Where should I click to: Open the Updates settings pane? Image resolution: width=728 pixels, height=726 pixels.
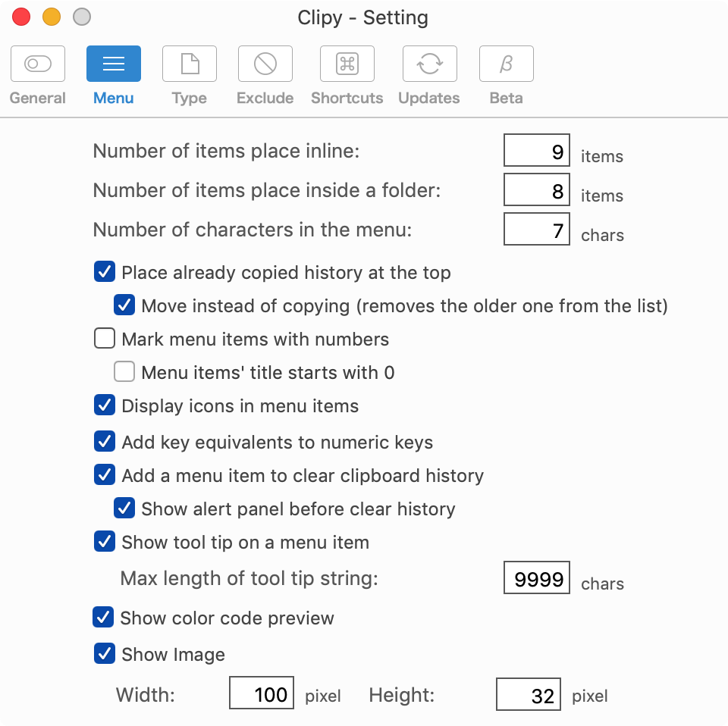(429, 64)
